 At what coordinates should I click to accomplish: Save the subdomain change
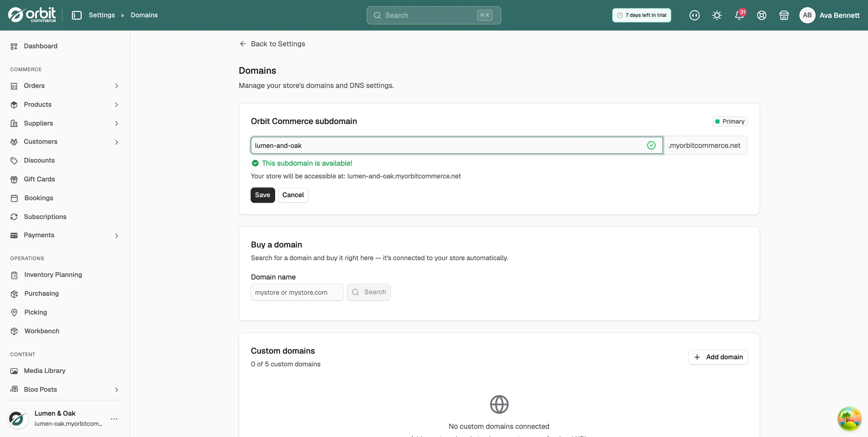point(262,195)
